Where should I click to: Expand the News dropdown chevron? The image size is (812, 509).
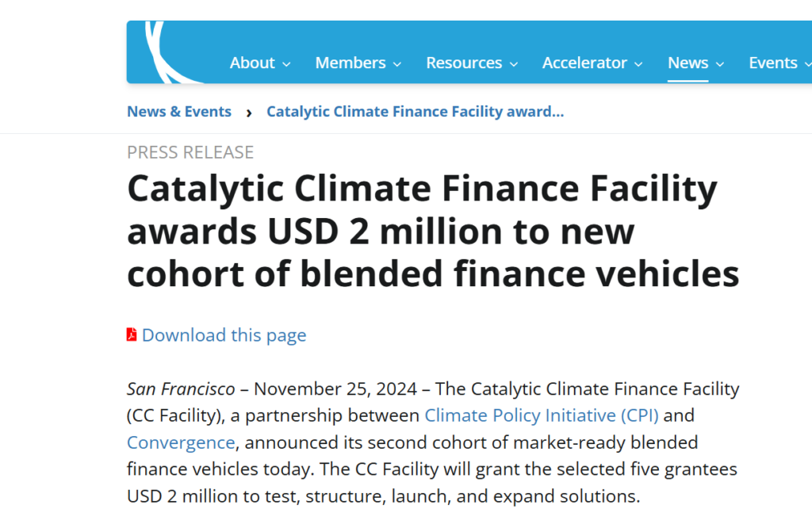pyautogui.click(x=720, y=64)
